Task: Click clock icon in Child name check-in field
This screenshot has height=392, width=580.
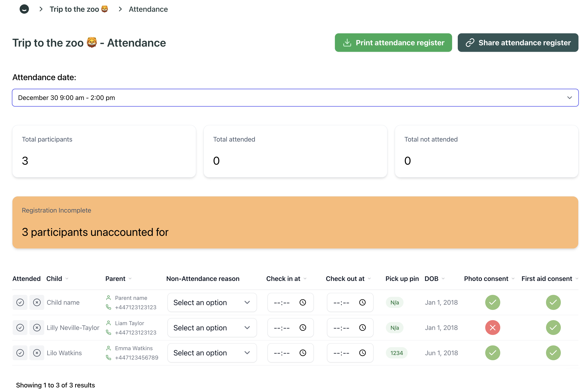Action: click(302, 302)
